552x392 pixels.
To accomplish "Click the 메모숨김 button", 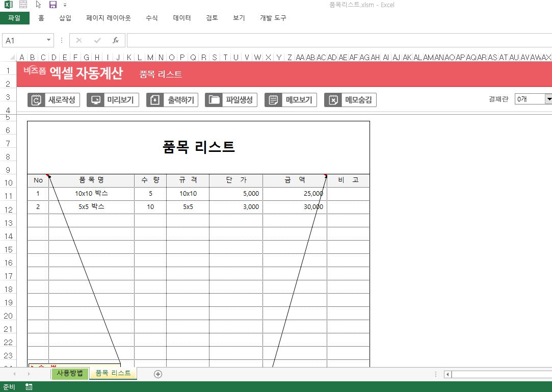I will (350, 100).
